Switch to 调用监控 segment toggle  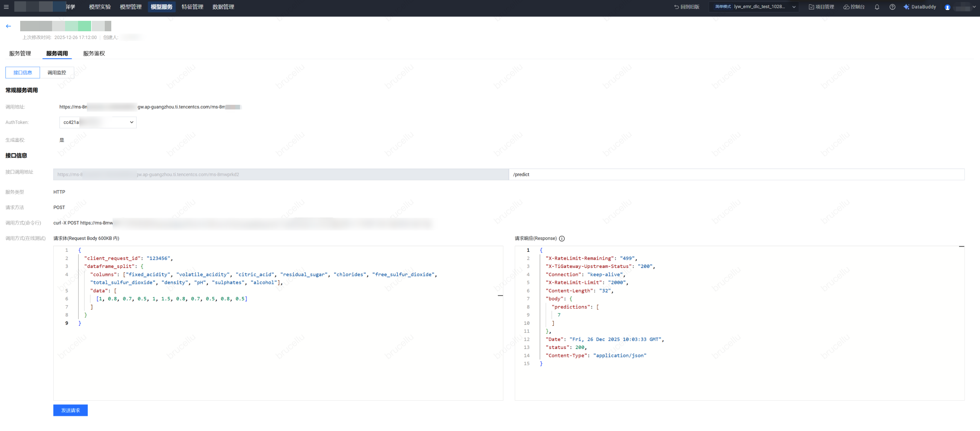pyautogui.click(x=57, y=72)
